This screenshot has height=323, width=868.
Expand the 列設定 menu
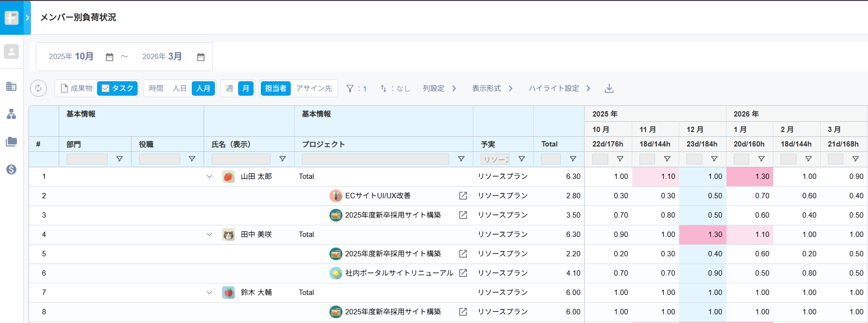[x=439, y=88]
